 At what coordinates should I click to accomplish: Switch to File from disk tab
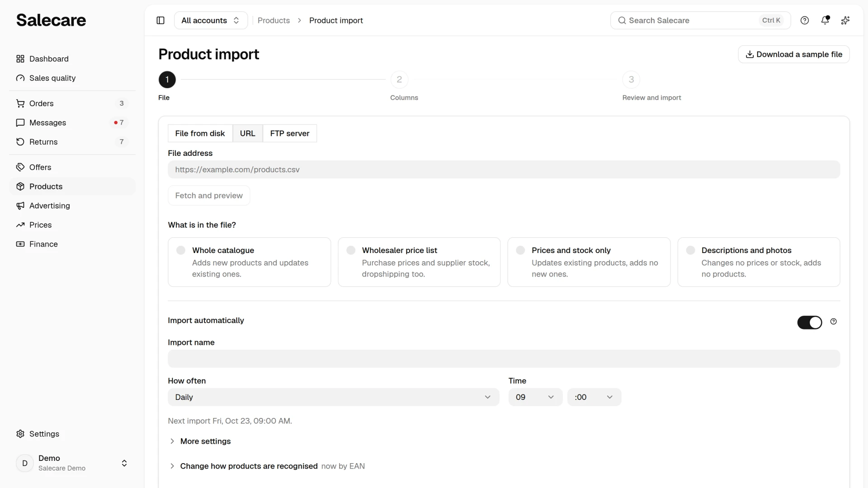click(200, 133)
